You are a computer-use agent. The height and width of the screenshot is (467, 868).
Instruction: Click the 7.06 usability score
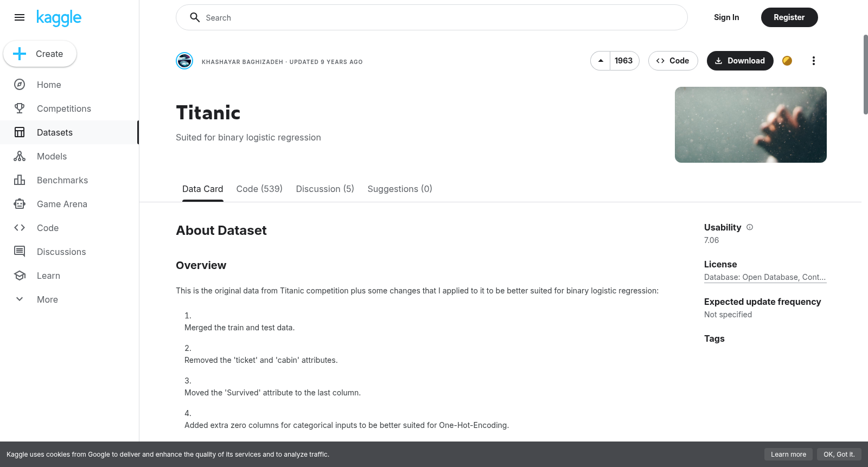click(711, 240)
